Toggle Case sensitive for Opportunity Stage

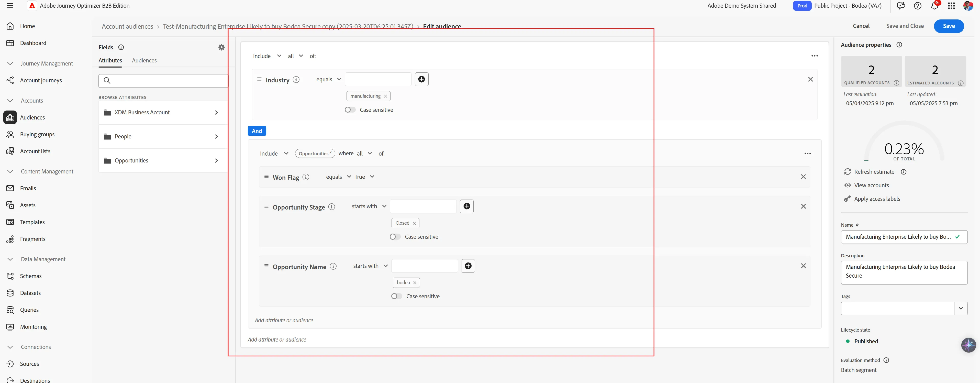395,237
